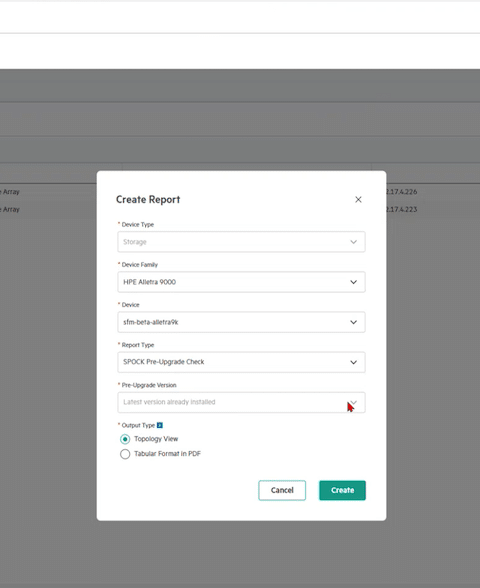Select the Topology View radio button
The image size is (480, 588).
[x=125, y=439]
